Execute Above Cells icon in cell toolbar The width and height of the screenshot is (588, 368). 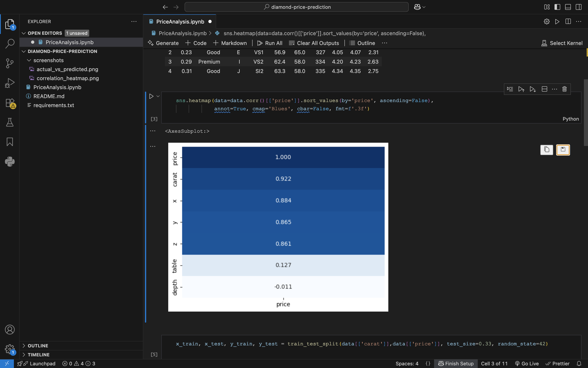(521, 89)
